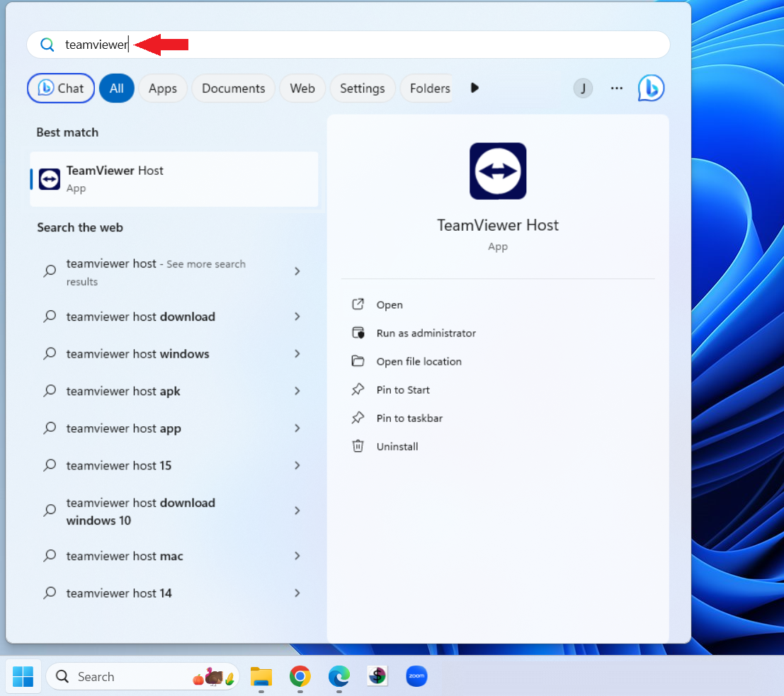Click the search magnifier icon in search box

47,45
